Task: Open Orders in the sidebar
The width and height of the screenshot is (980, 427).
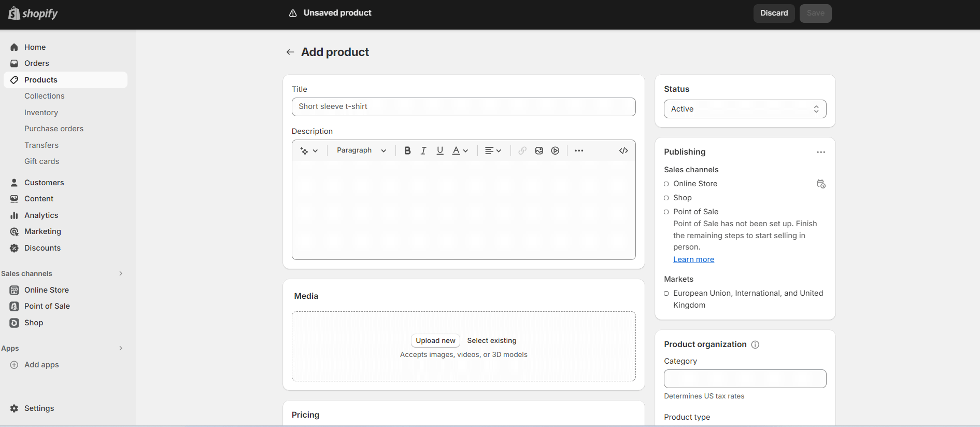Action: 37,63
